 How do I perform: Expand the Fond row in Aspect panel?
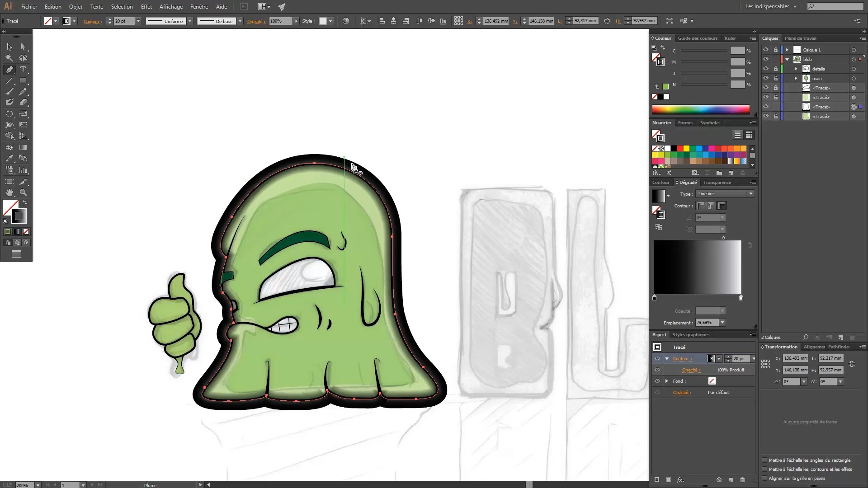[667, 381]
